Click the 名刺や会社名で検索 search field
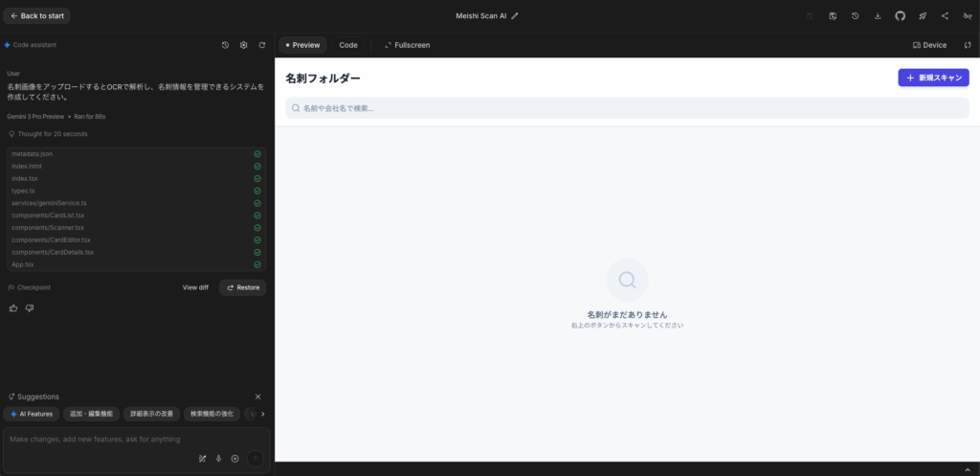The width and height of the screenshot is (980, 476). [x=627, y=108]
